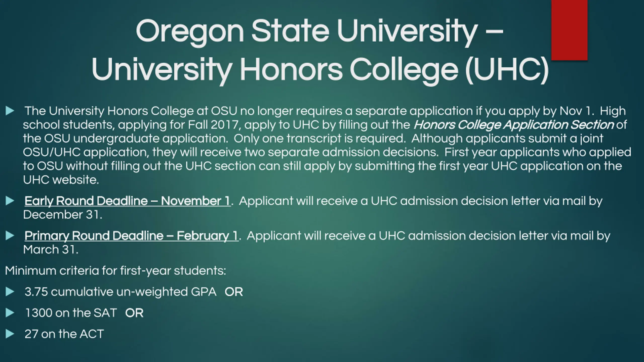Click the italic 'Honors College Application Section' text

coord(513,125)
